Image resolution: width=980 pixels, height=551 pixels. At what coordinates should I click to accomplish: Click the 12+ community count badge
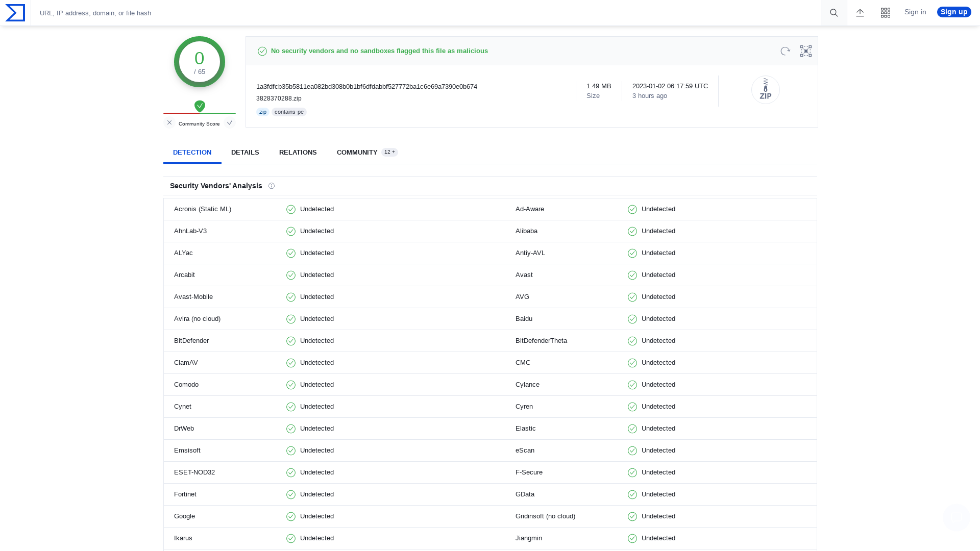click(x=389, y=152)
